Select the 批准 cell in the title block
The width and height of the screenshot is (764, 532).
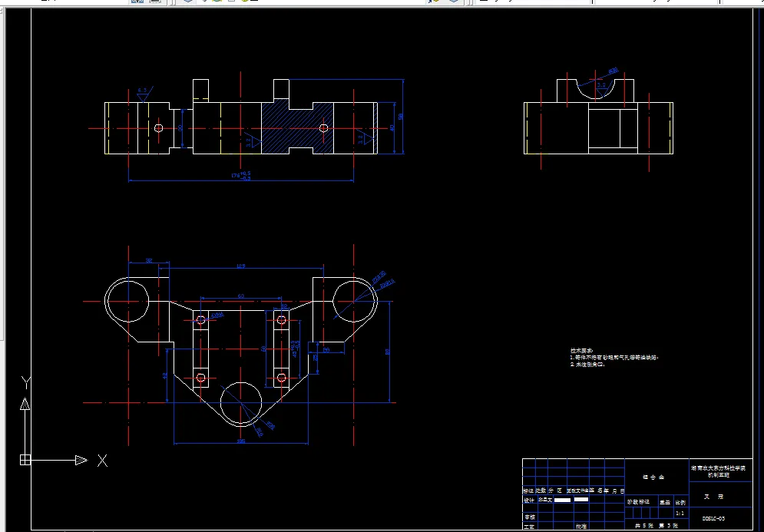tap(580, 526)
